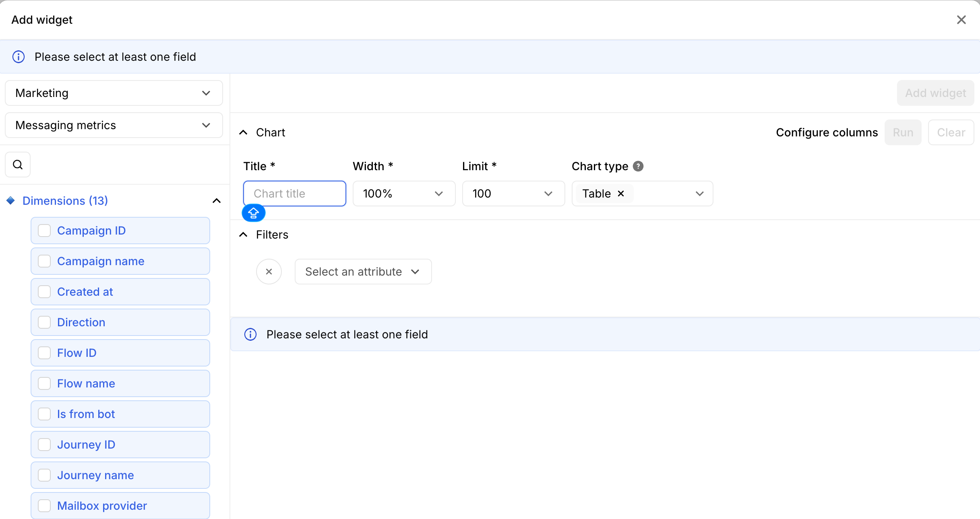The image size is (980, 519).
Task: Collapse the Chart section
Action: click(x=243, y=132)
